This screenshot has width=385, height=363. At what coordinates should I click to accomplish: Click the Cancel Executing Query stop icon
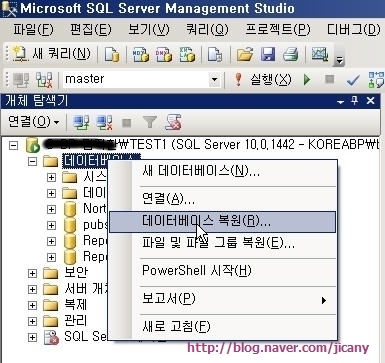click(x=329, y=79)
